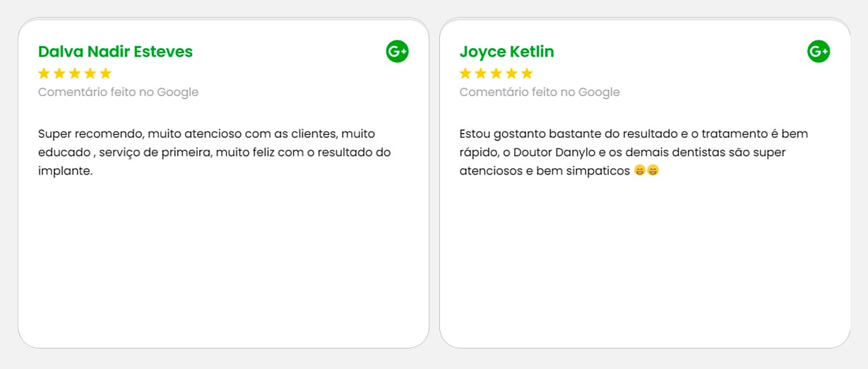Click "Comentário feito no Google" under Joyce's name
The height and width of the screenshot is (369, 868).
540,92
